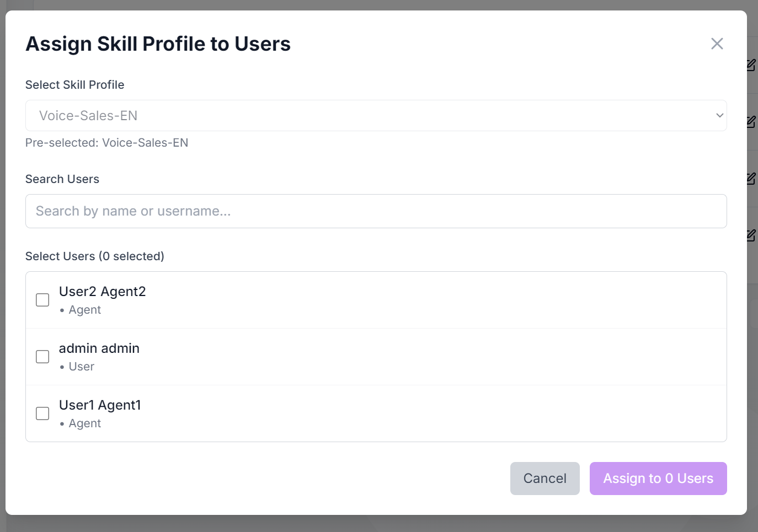Focus the Search by name or username field
The image size is (758, 532).
376,211
